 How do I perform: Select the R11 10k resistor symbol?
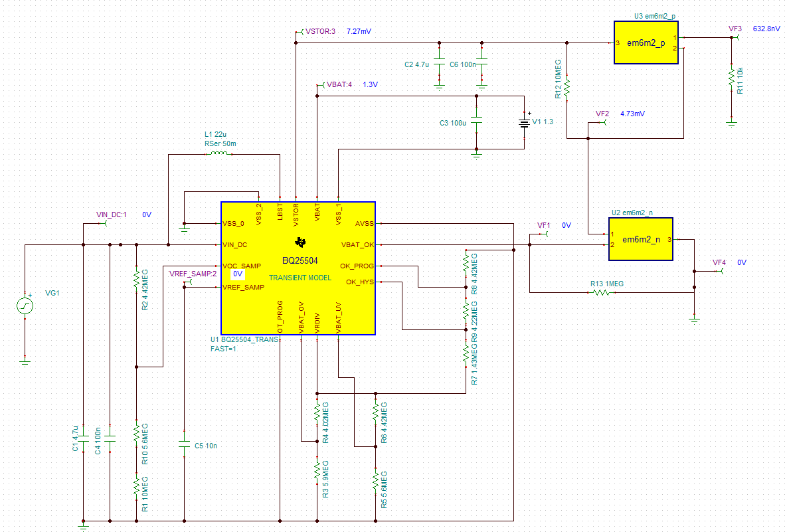coord(732,76)
